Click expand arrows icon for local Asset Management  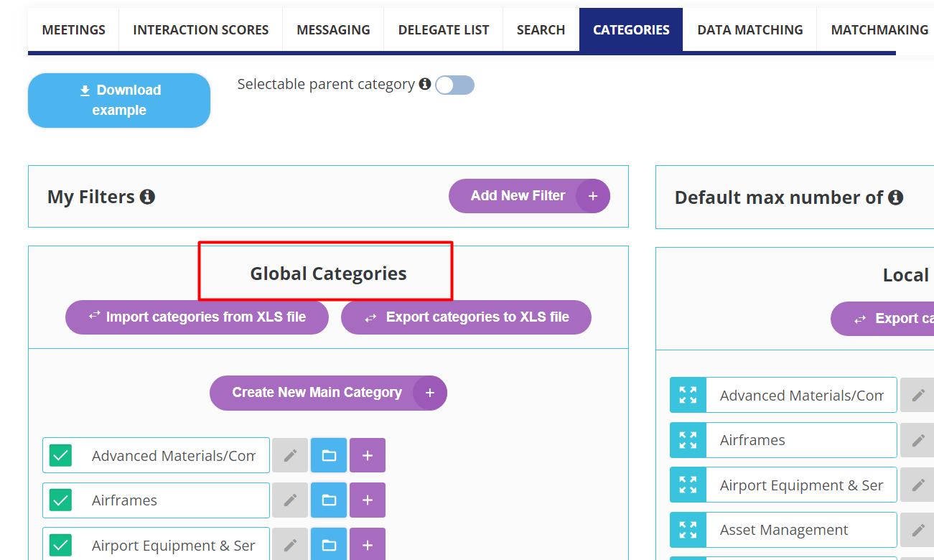tap(688, 531)
